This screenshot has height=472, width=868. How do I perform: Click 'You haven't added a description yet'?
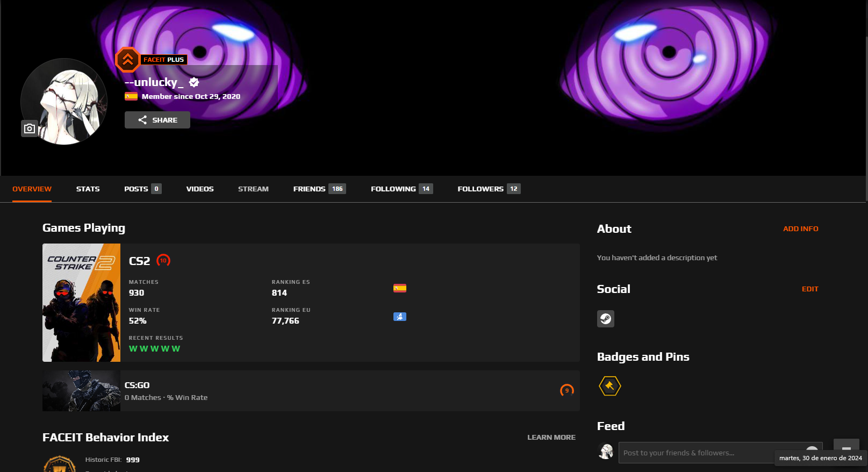tap(657, 258)
